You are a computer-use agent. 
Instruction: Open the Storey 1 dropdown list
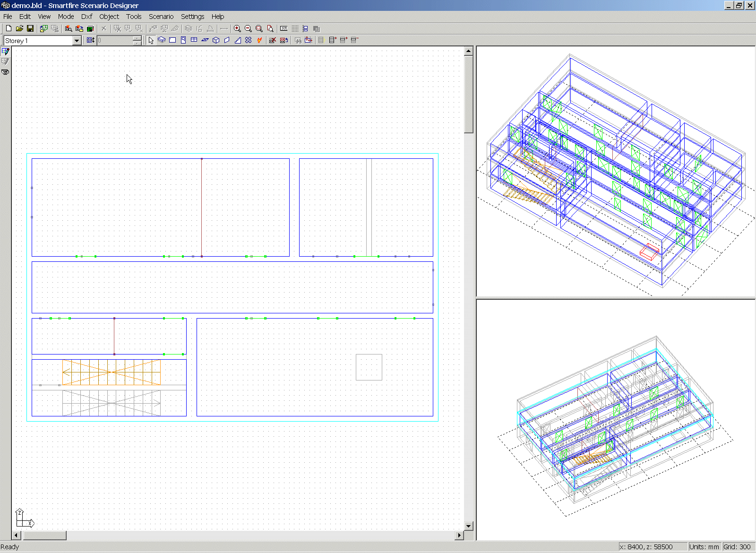click(77, 41)
